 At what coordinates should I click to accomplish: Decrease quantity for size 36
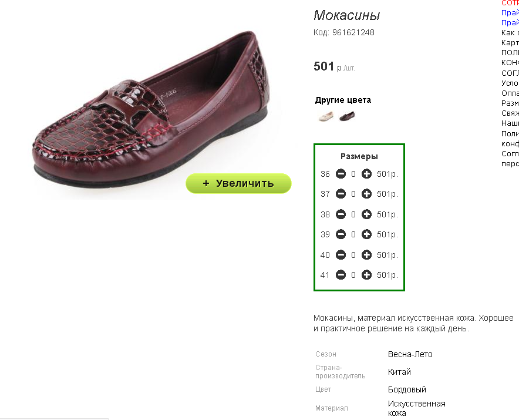[341, 174]
